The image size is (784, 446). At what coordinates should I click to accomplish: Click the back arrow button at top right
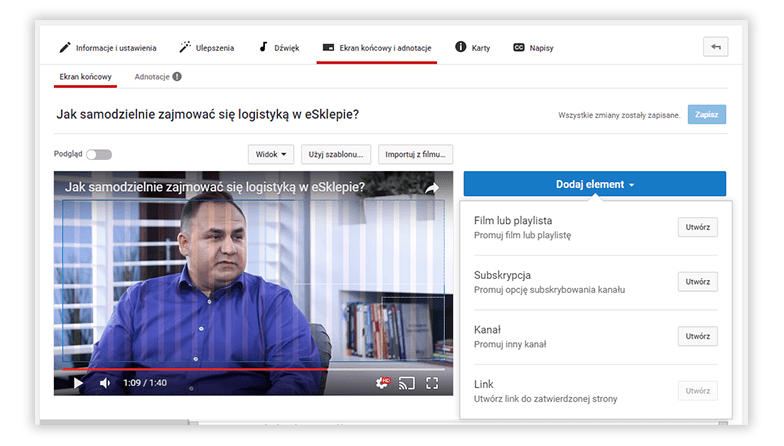coord(716,46)
